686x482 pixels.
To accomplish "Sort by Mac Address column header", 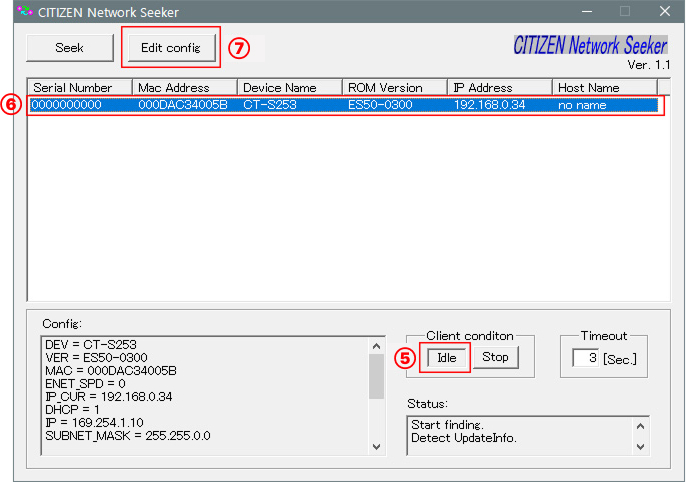I will 184,87.
